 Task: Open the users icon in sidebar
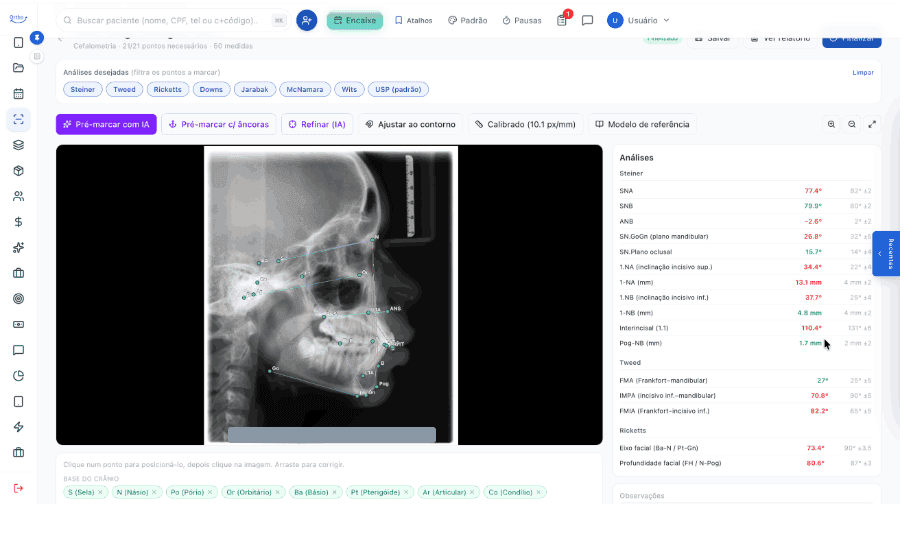click(18, 196)
